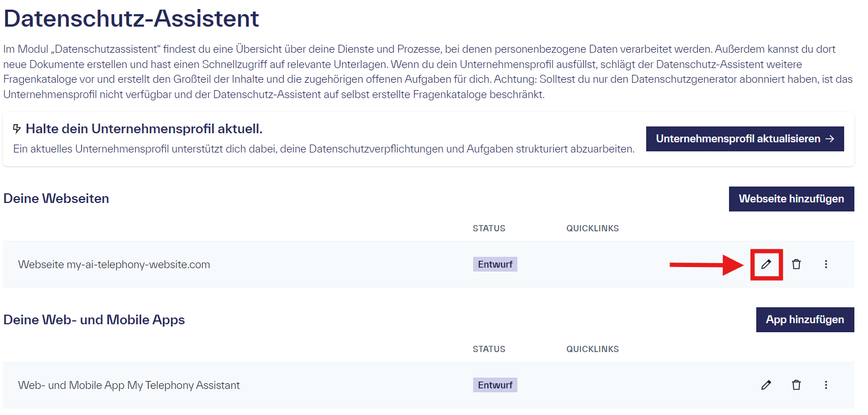This screenshot has width=868, height=415.
Task: Delete the My Telephony Assistant app entry
Action: pos(797,384)
